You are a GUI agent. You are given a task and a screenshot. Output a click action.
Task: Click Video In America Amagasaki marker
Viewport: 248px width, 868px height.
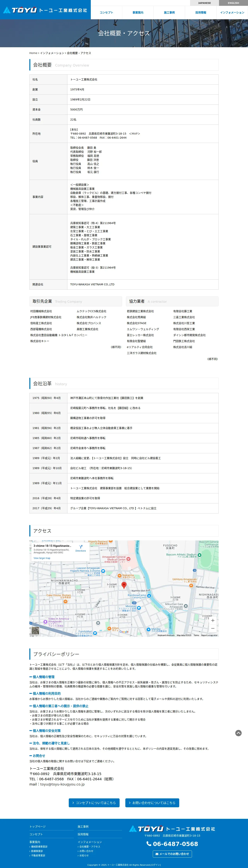point(45,622)
